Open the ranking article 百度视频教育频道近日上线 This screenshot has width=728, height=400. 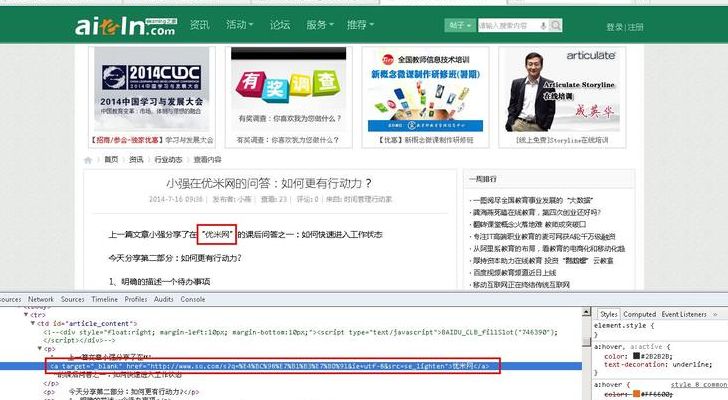(514, 273)
